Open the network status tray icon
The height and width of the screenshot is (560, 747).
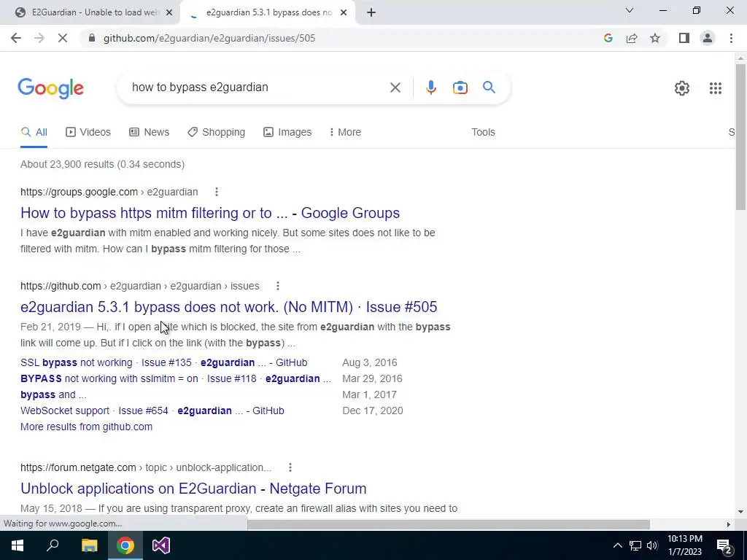(x=635, y=545)
